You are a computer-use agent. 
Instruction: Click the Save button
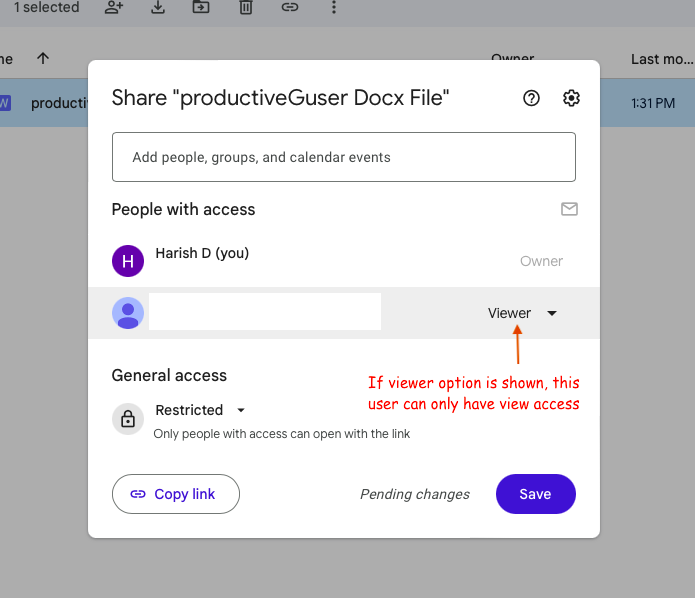tap(535, 494)
